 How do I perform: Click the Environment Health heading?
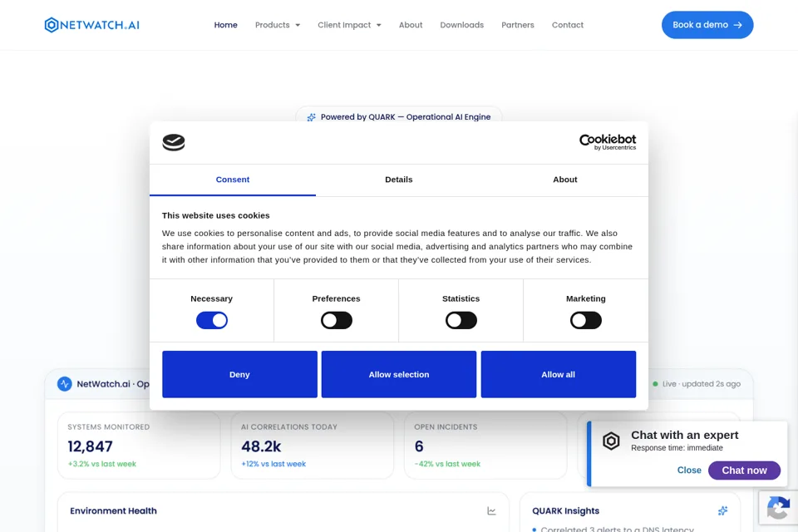click(114, 510)
